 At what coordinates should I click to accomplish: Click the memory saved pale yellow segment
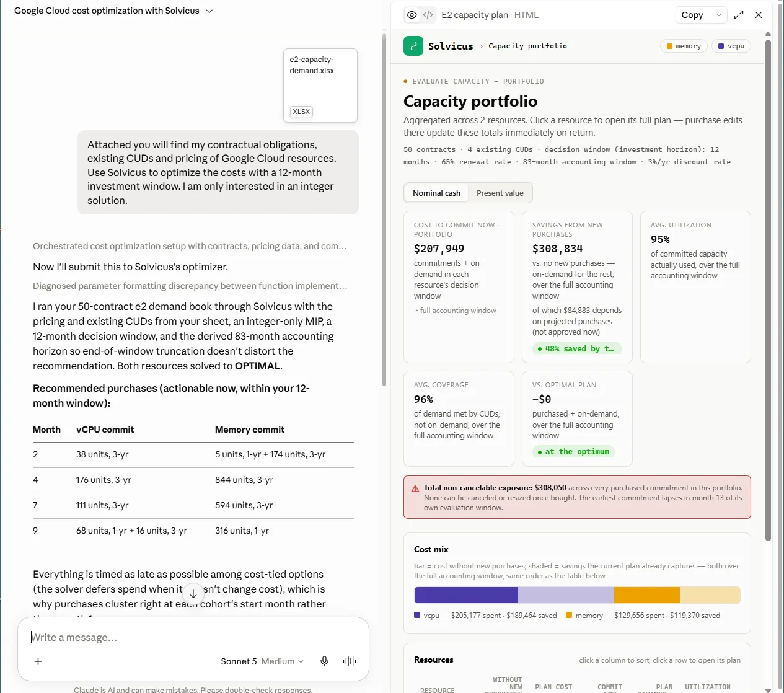pos(710,595)
